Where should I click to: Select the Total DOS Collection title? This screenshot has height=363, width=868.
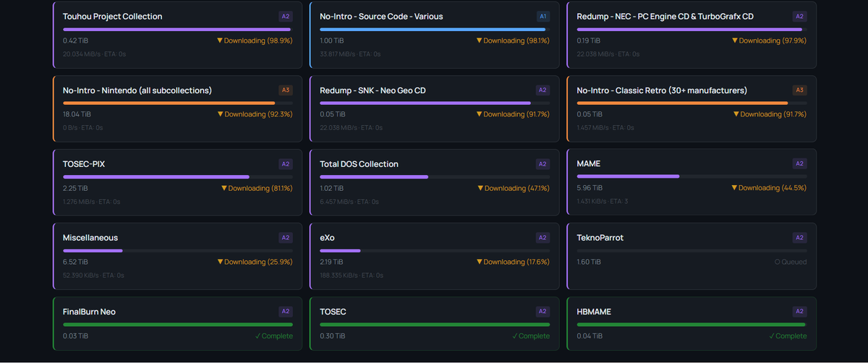[x=359, y=164]
